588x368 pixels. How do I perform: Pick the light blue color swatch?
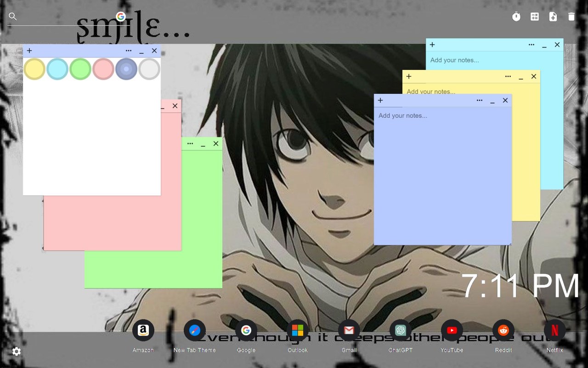click(x=57, y=69)
